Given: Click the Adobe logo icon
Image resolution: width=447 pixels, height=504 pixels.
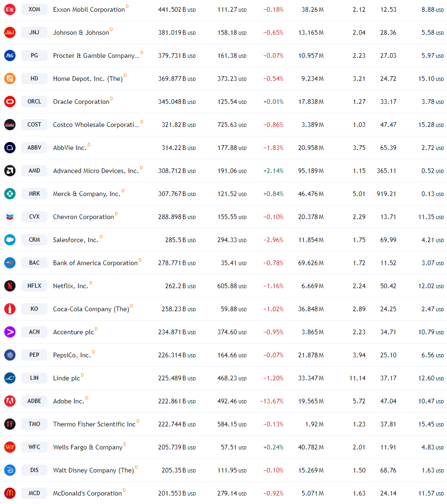Looking at the screenshot, I should pos(10,401).
